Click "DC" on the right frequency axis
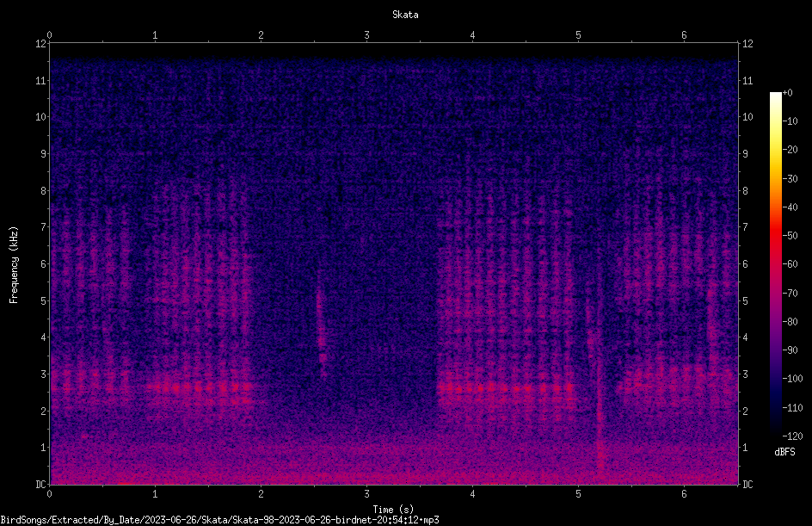812x526 pixels. click(x=747, y=485)
